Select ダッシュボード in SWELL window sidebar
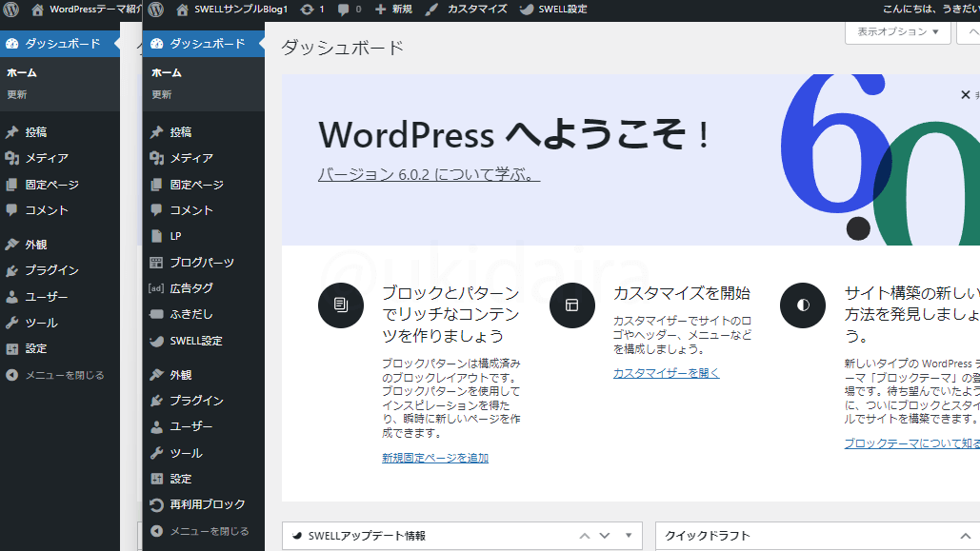Viewport: 980px width, 551px height. [x=204, y=44]
